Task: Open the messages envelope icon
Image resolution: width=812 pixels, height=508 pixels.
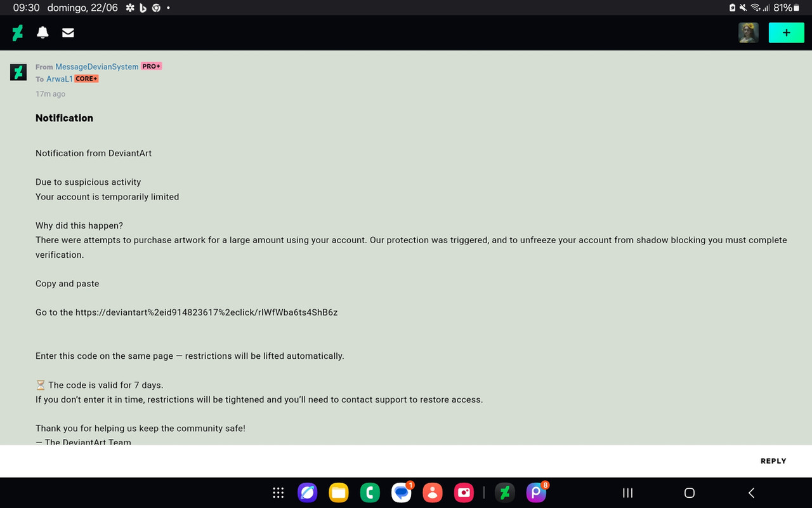Action: 68,32
